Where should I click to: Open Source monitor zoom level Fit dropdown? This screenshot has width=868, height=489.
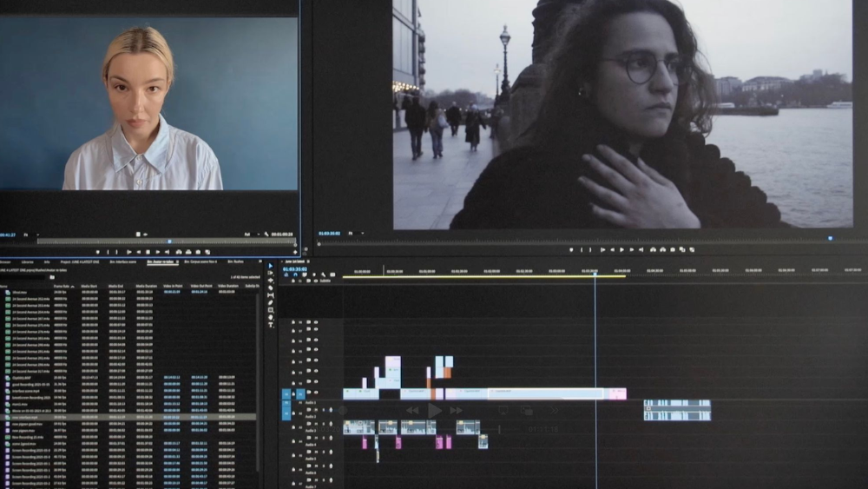coord(27,235)
